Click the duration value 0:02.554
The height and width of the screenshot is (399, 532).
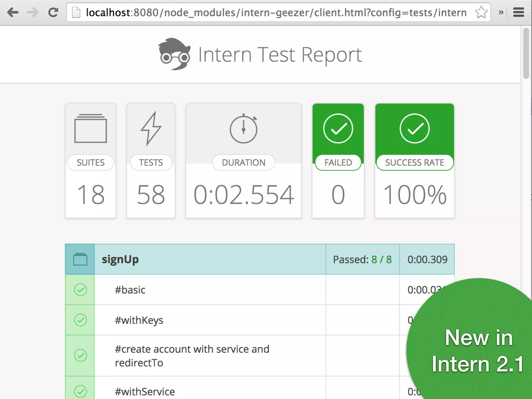(244, 195)
